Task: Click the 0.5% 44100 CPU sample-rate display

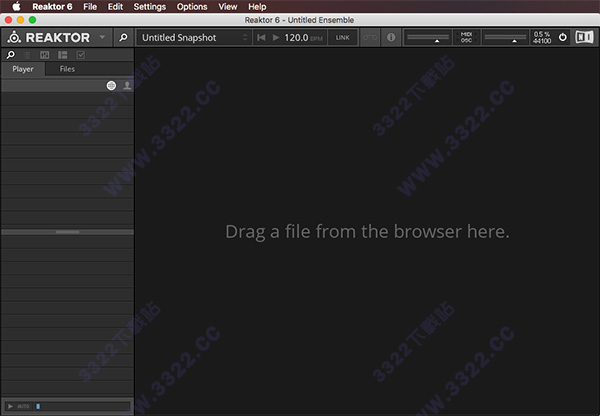Action: [542, 38]
